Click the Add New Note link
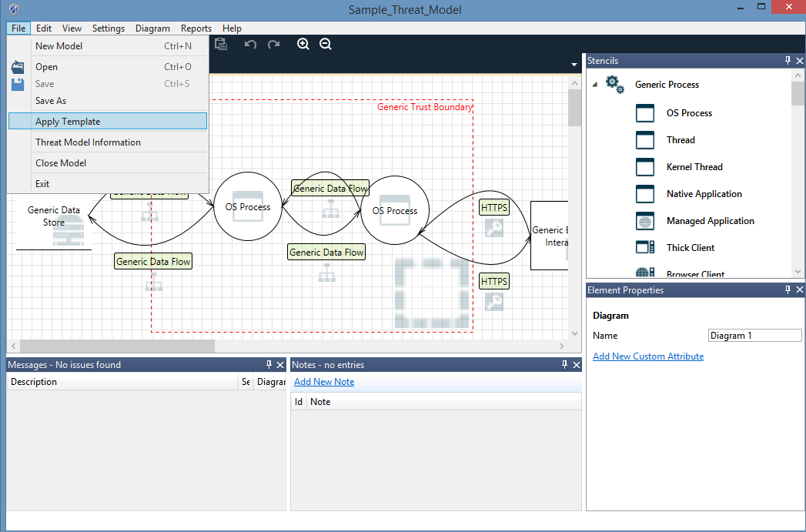This screenshot has height=532, width=806. point(324,382)
